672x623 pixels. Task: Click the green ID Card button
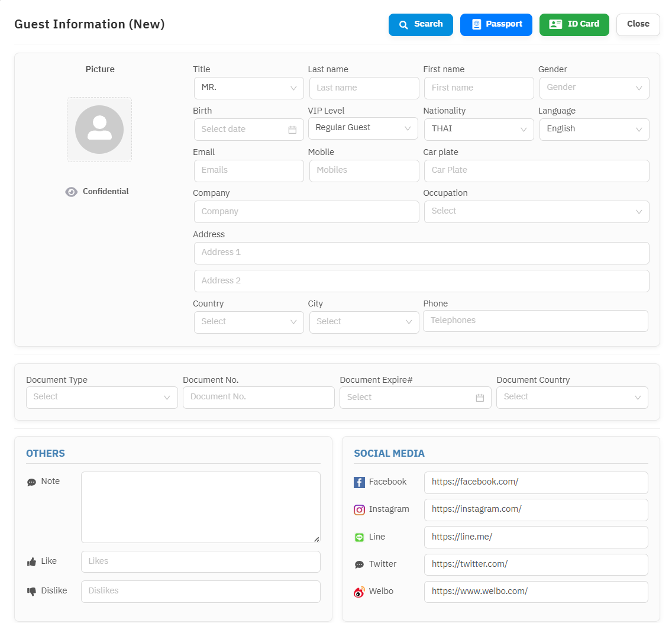coord(574,25)
